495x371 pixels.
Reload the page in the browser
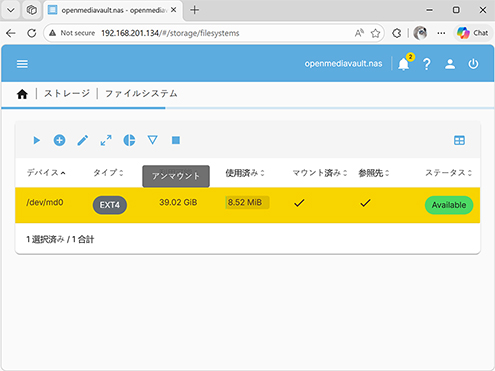(32, 33)
